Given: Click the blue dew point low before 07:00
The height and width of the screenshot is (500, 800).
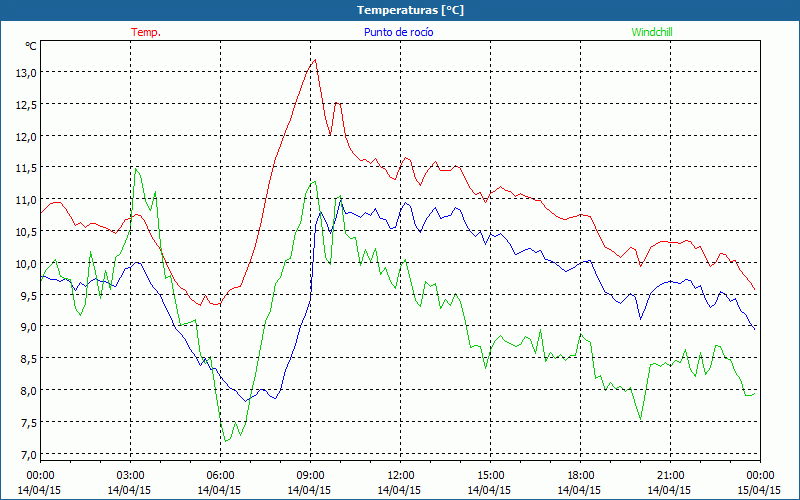Looking at the screenshot, I should (245, 401).
